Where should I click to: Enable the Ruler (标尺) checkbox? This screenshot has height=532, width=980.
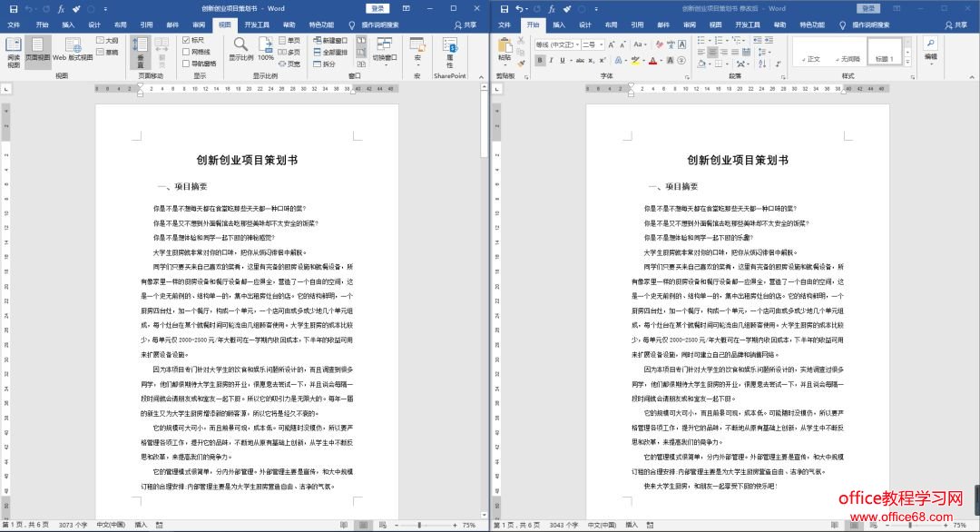click(186, 40)
